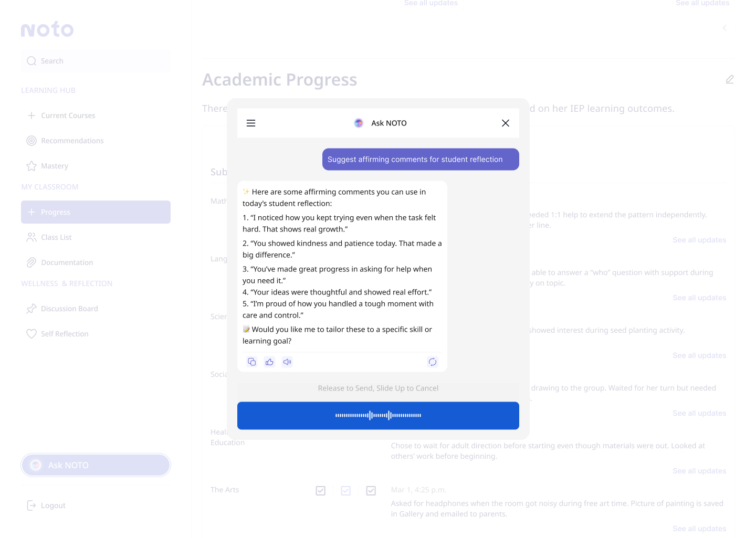Toggle the first checkbox in The Arts row
The height and width of the screenshot is (538, 756).
tap(321, 491)
